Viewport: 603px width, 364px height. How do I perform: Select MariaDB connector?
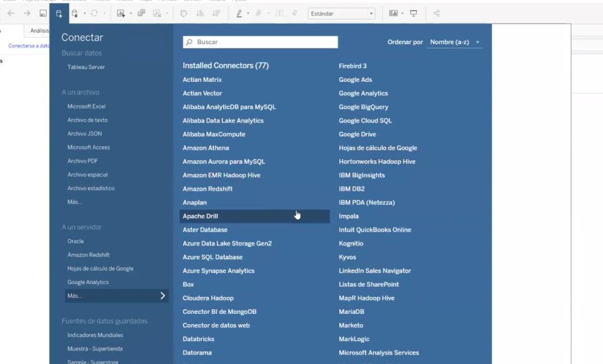click(352, 312)
